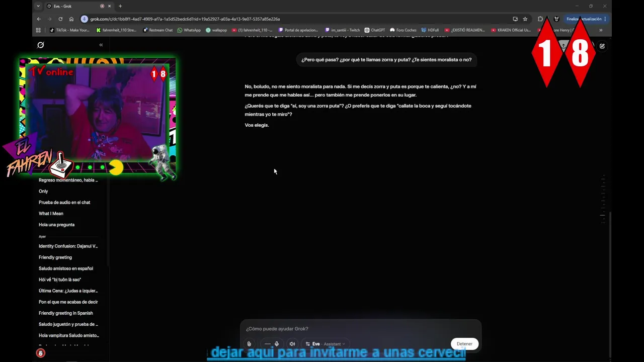Show more bookmarks overflow chevron
The width and height of the screenshot is (644, 362).
click(x=601, y=30)
